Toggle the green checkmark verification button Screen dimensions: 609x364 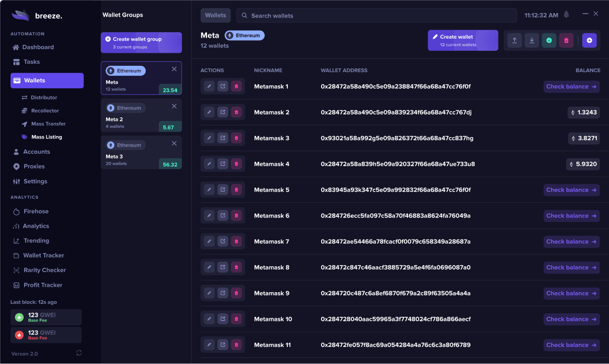pyautogui.click(x=549, y=40)
